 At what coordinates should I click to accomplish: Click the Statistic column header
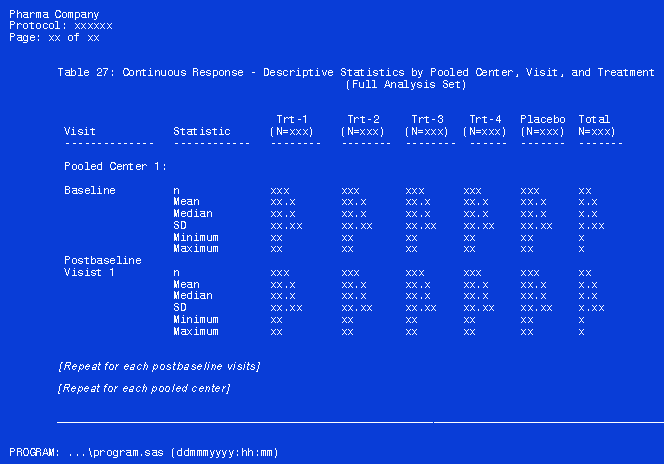pos(201,131)
